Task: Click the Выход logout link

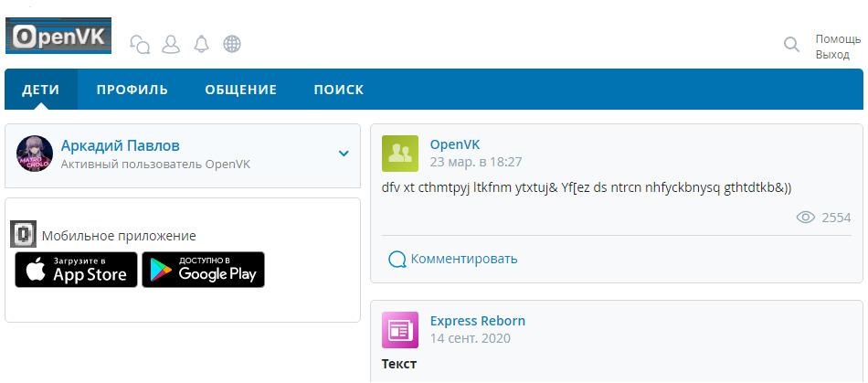Action: [832, 55]
